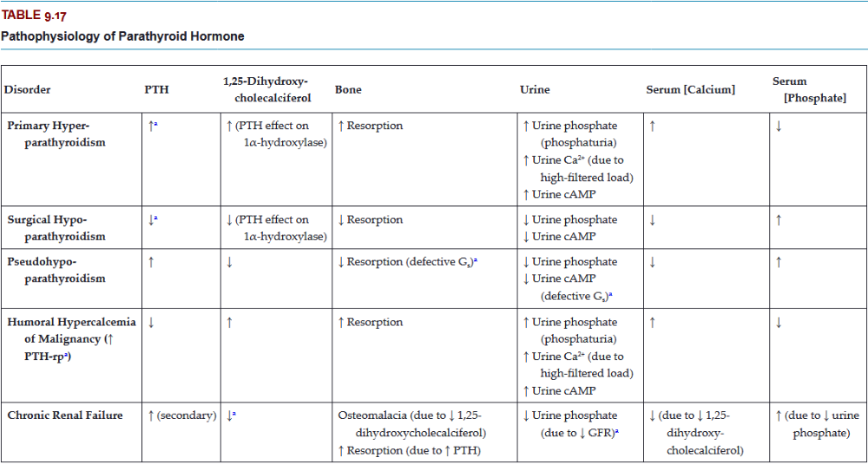This screenshot has height=464, width=868.
Task: Click serum phosphate up arrow for Surgical Hypoparathyroidism
Action: point(779,219)
